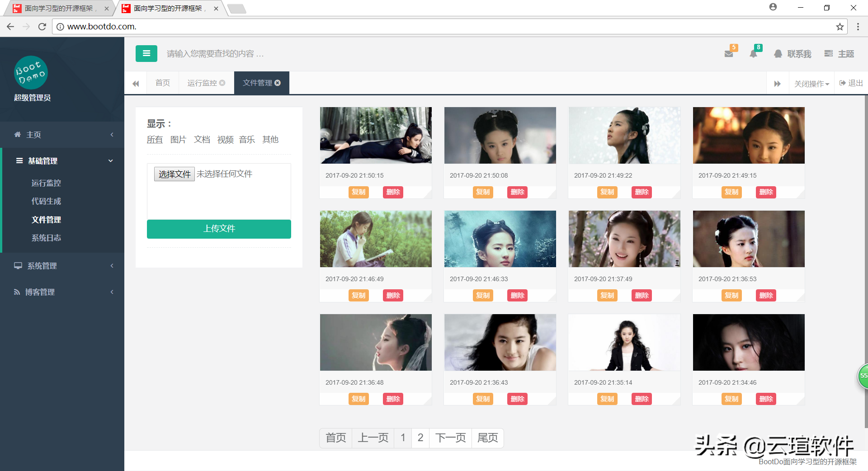The image size is (868, 471).
Task: Go to 上一页 previous page
Action: point(373,438)
